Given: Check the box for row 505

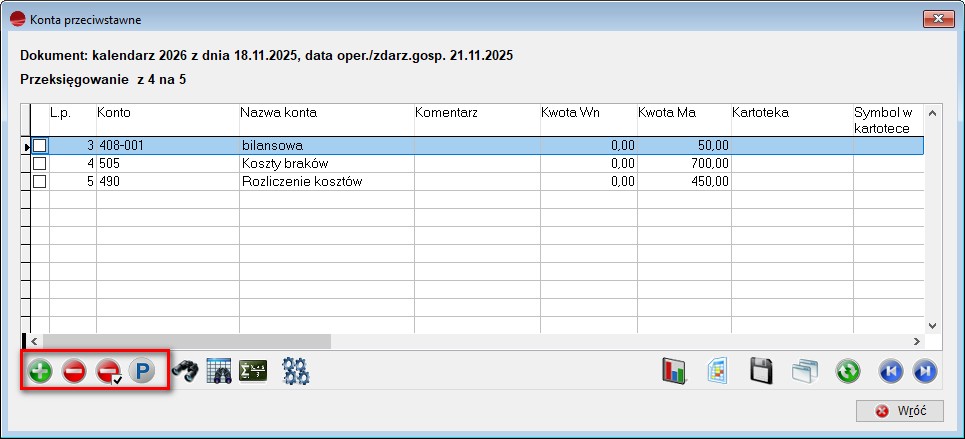Looking at the screenshot, I should (x=40, y=163).
